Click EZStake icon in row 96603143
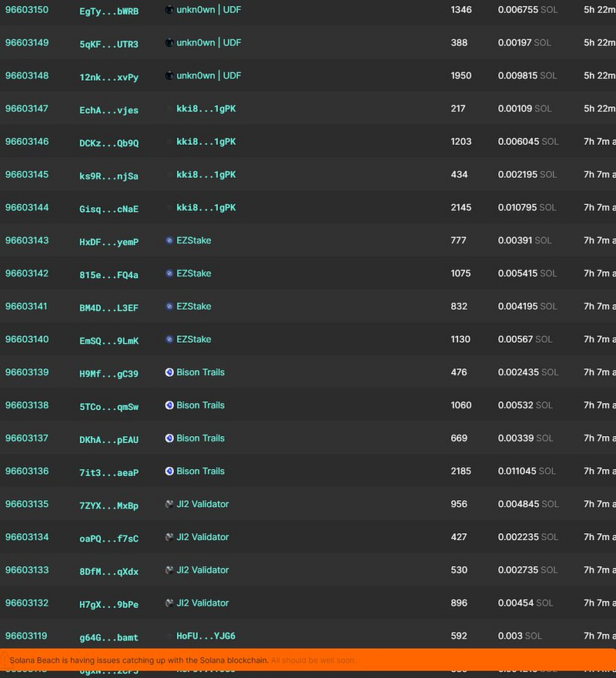 (x=169, y=240)
